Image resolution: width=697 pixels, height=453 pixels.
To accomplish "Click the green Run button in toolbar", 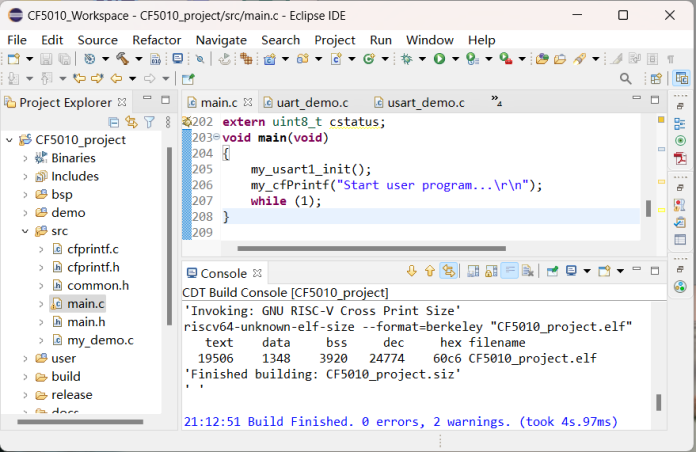I will coord(438,59).
